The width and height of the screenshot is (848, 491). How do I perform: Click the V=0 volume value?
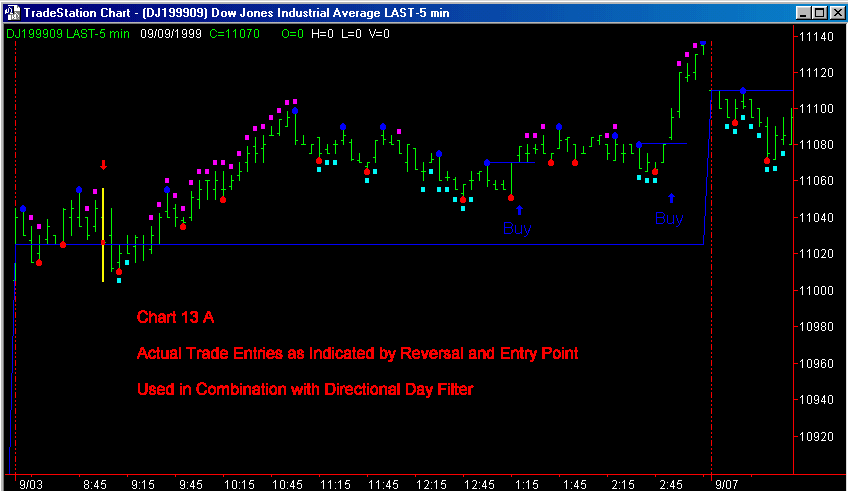click(379, 34)
